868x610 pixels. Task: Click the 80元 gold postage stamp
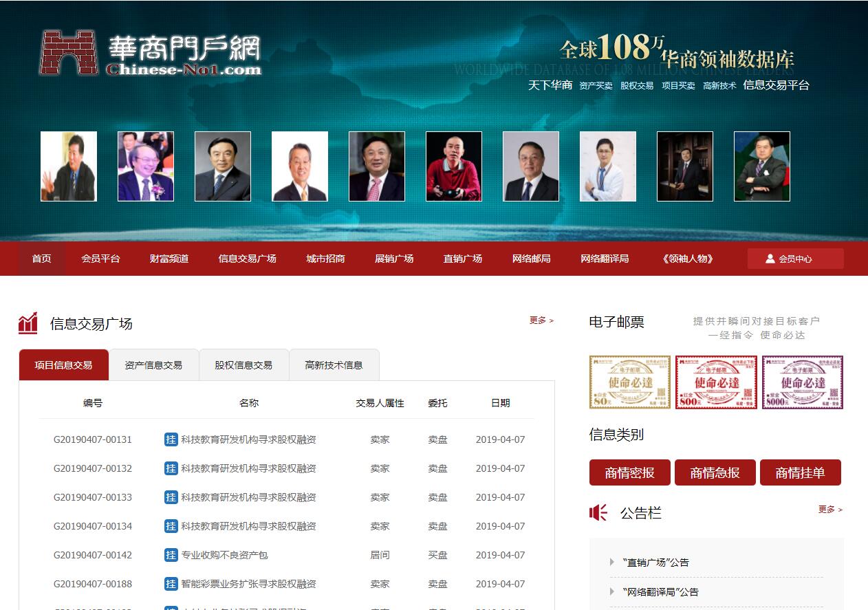click(630, 382)
